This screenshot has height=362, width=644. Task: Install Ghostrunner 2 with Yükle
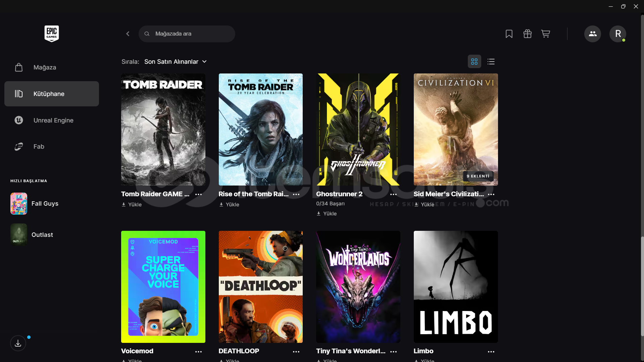point(327,214)
